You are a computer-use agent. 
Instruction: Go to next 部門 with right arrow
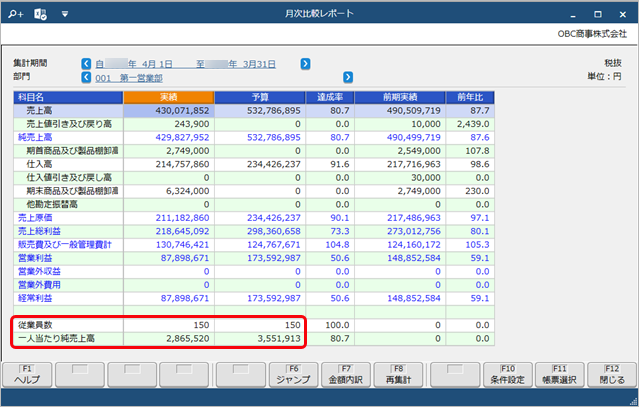coord(348,77)
